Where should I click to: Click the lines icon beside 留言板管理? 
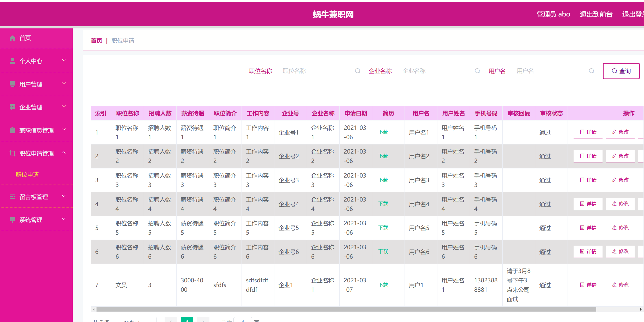pos(12,197)
